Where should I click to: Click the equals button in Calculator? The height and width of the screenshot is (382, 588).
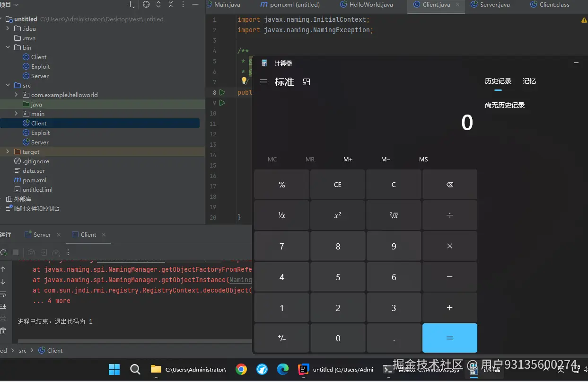pos(450,338)
